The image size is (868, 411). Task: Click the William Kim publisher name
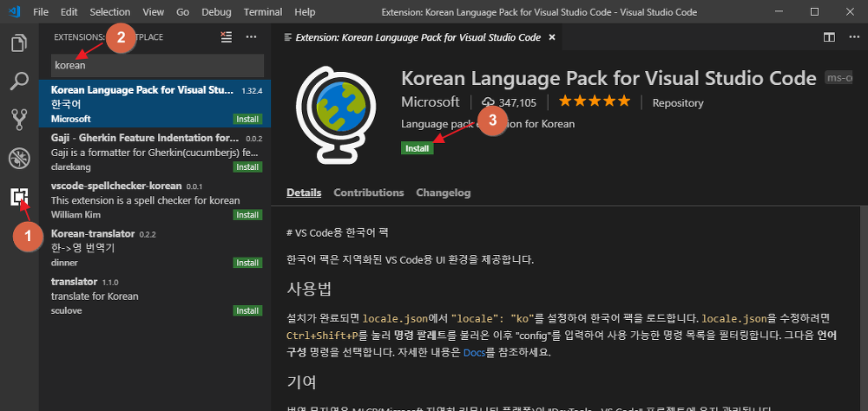point(76,215)
